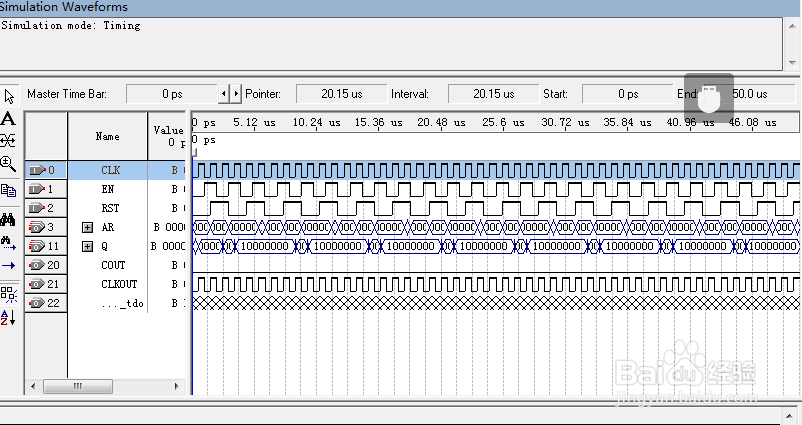Viewport: 802px width, 425px height.
Task: Click the Interval field showing 20.15 us
Action: (493, 94)
